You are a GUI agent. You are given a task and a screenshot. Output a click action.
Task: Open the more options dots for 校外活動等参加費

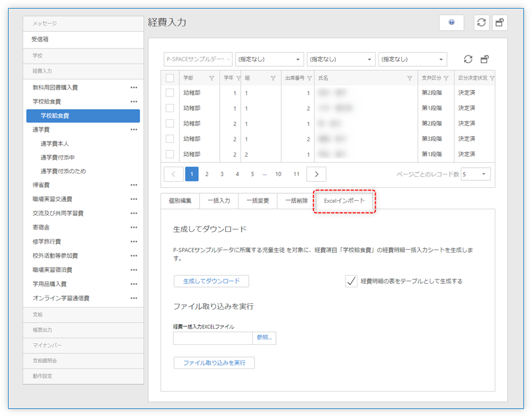click(134, 256)
